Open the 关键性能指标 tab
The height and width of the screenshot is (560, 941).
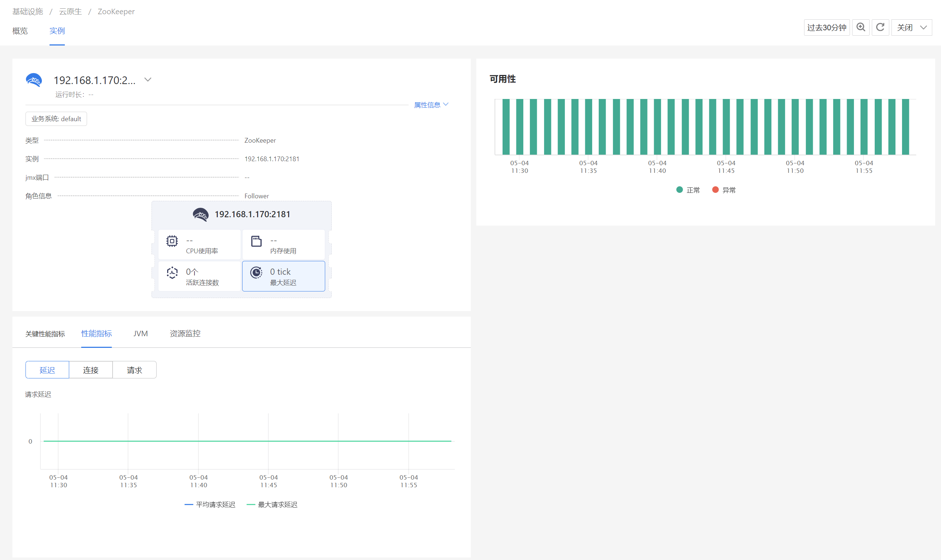45,334
